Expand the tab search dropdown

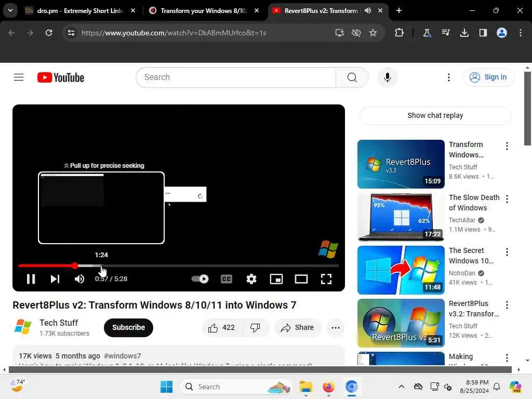10,10
